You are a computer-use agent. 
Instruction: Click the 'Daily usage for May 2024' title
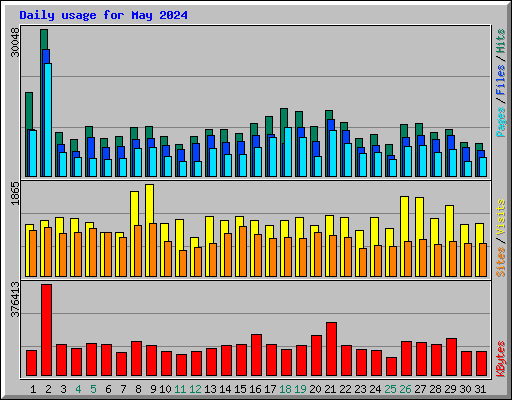103,15
